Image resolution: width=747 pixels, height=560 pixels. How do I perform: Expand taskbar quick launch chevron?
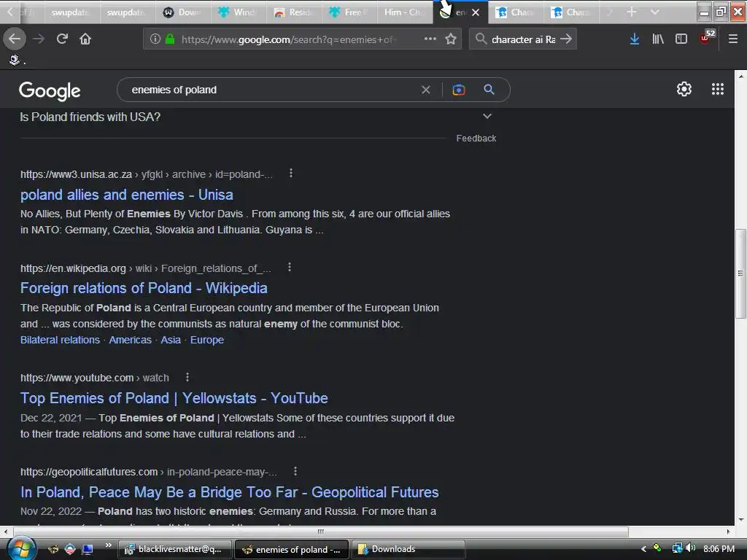(x=109, y=545)
